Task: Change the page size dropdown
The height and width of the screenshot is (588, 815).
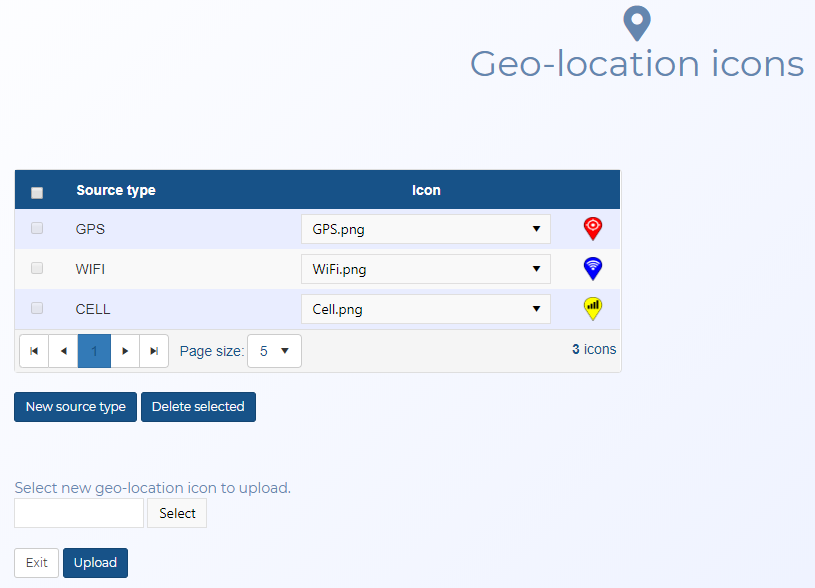Action: tap(274, 351)
